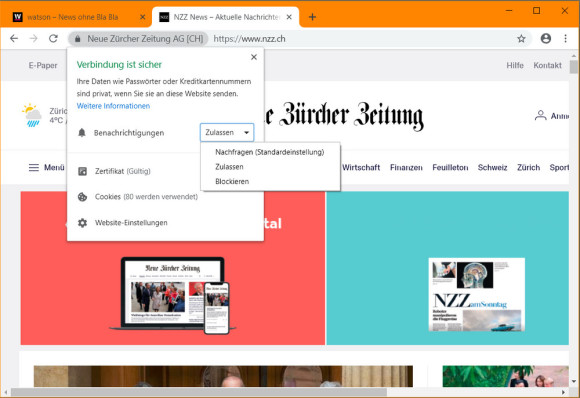Open the Sport section
This screenshot has width=580, height=398.
[559, 168]
